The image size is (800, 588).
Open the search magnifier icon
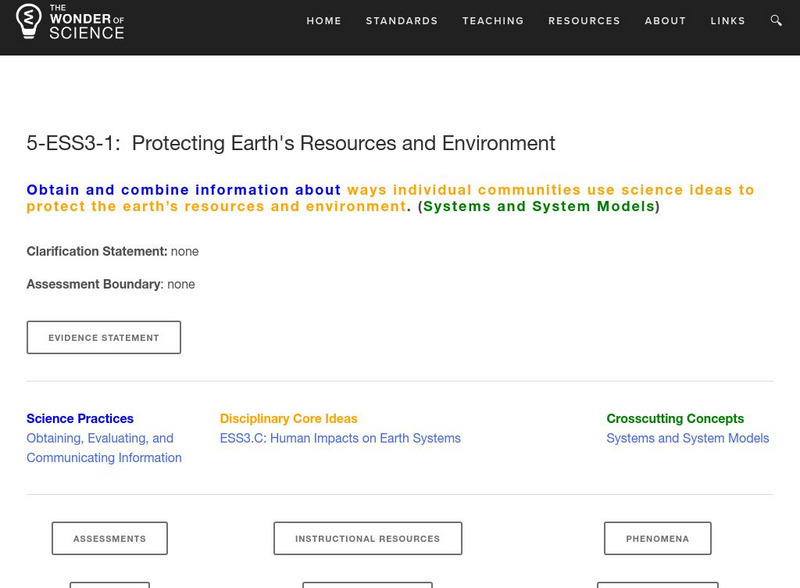pos(775,20)
